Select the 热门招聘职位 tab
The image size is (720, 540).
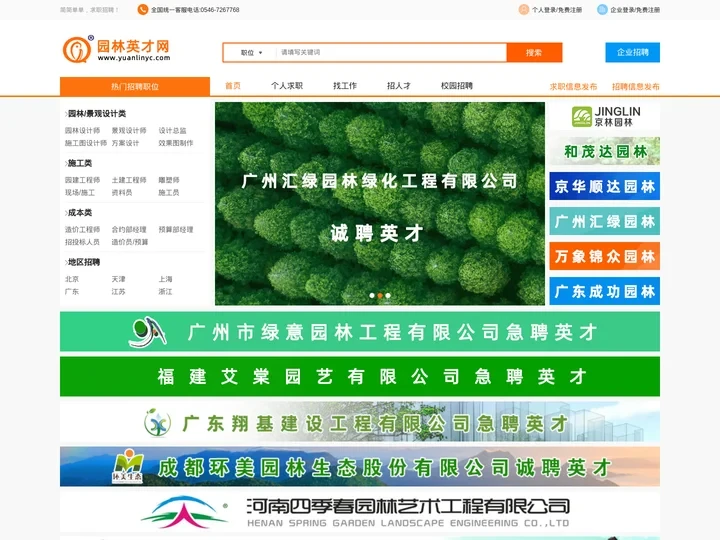[135, 86]
